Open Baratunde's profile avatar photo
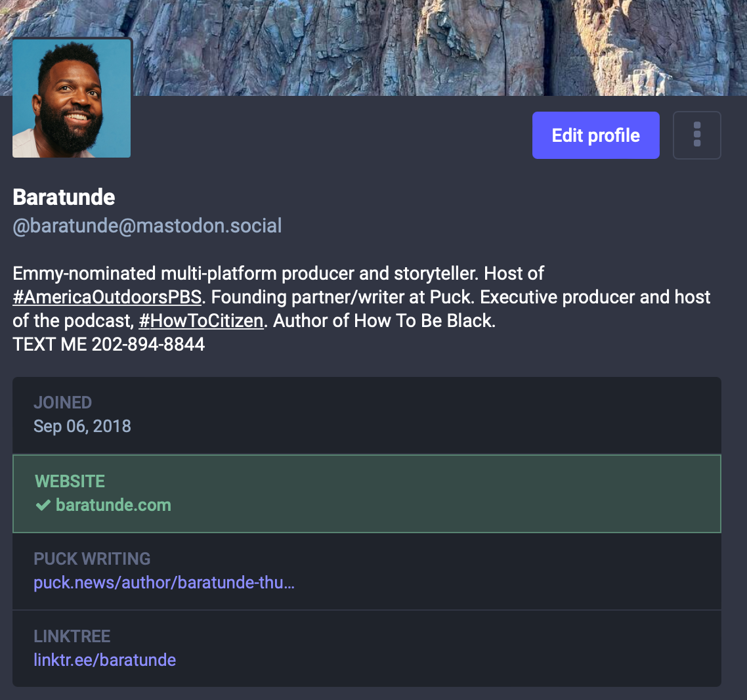This screenshot has width=747, height=700. (x=72, y=98)
